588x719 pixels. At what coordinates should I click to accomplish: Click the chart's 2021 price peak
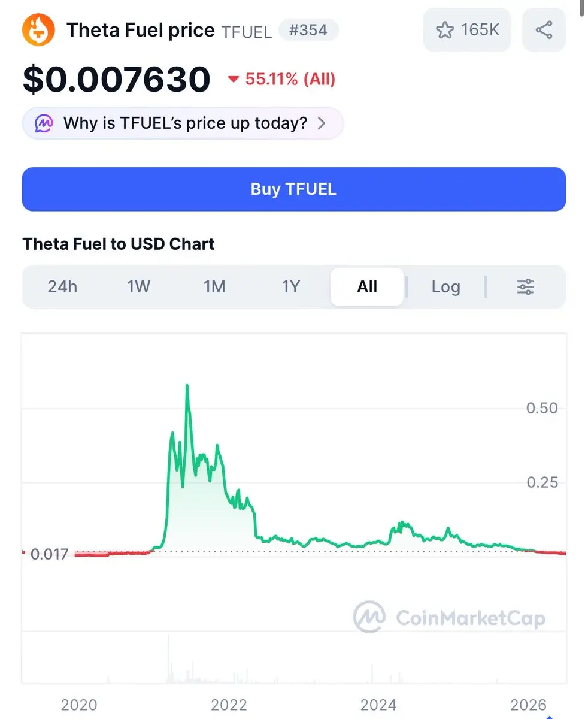187,386
